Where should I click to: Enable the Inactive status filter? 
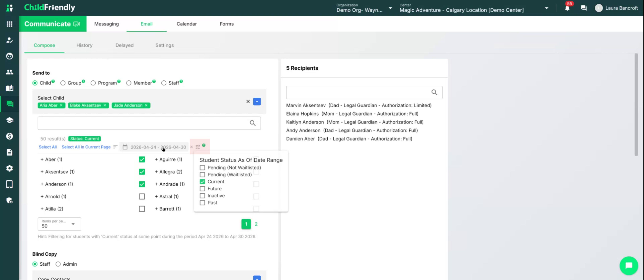click(x=202, y=196)
